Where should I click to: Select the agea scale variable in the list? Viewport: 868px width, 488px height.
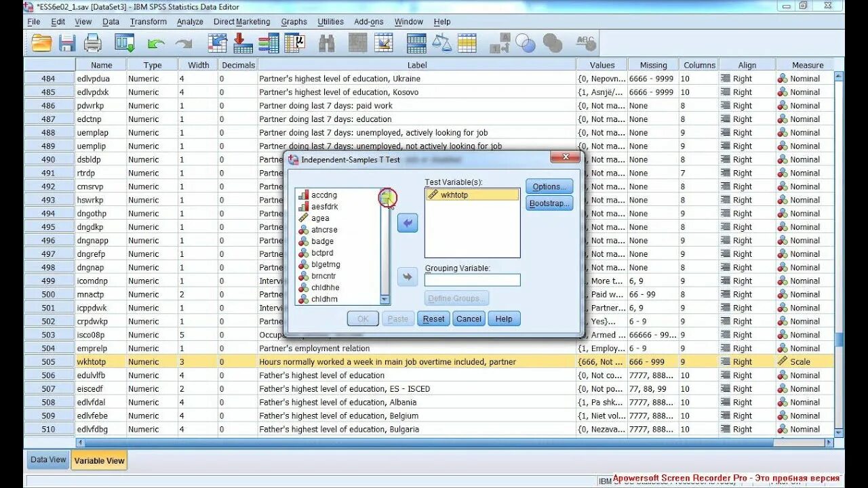click(x=320, y=218)
